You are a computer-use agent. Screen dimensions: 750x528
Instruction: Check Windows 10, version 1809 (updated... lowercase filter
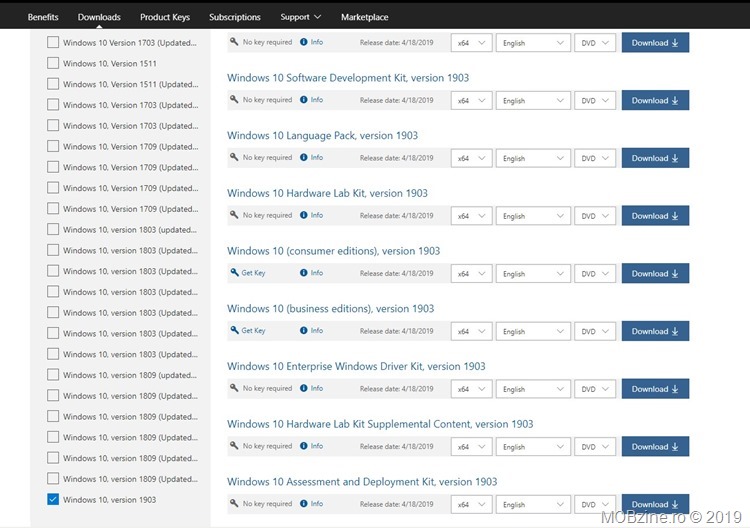[x=53, y=375]
